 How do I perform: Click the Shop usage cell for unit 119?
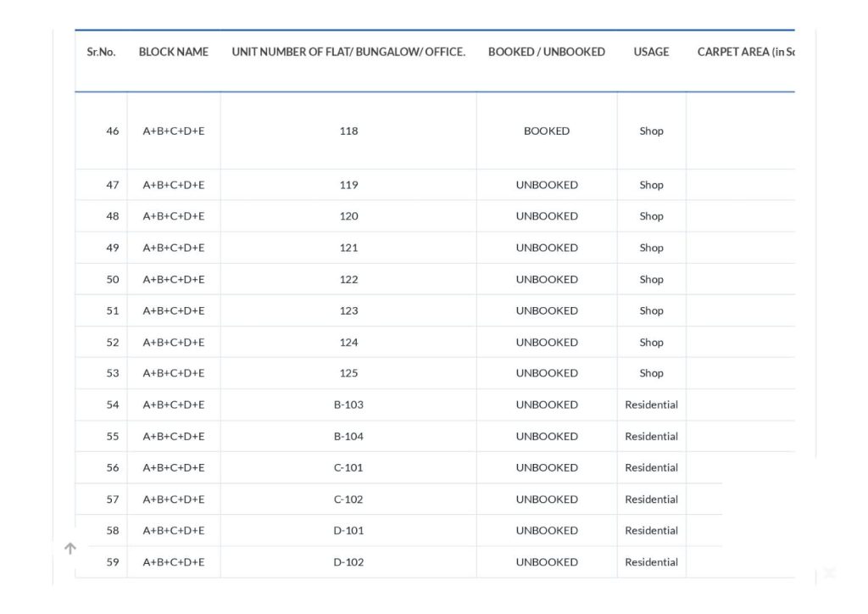[x=651, y=185]
